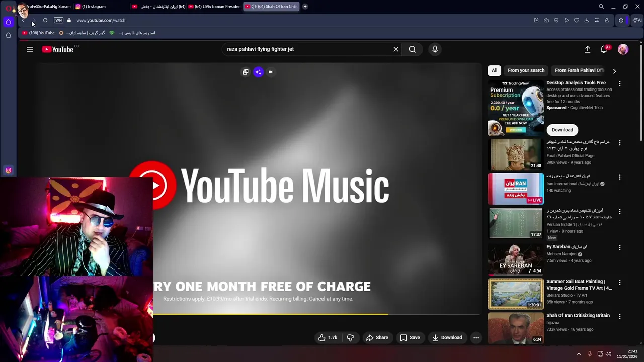The image size is (644, 362).
Task: Open the browser AI assistant button
Action: click(x=637, y=20)
